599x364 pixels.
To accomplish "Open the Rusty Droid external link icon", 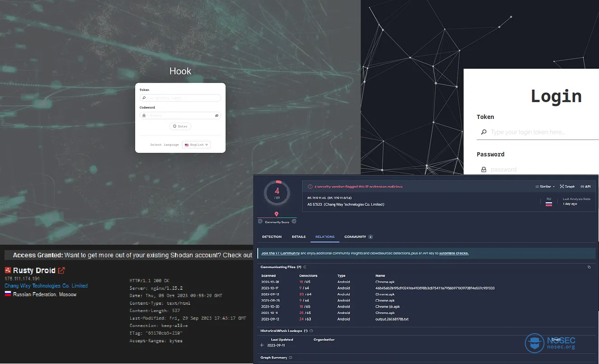I will (61, 270).
